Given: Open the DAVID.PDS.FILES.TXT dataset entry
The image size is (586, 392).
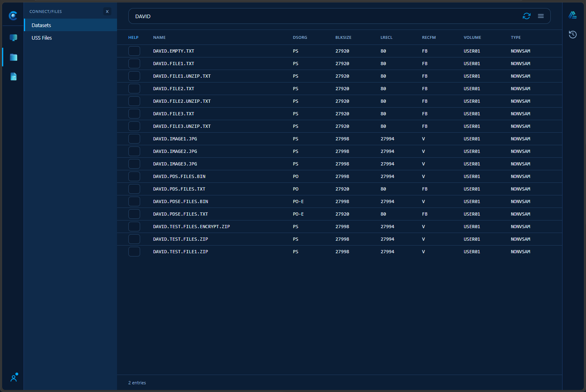Looking at the screenshot, I should 179,189.
